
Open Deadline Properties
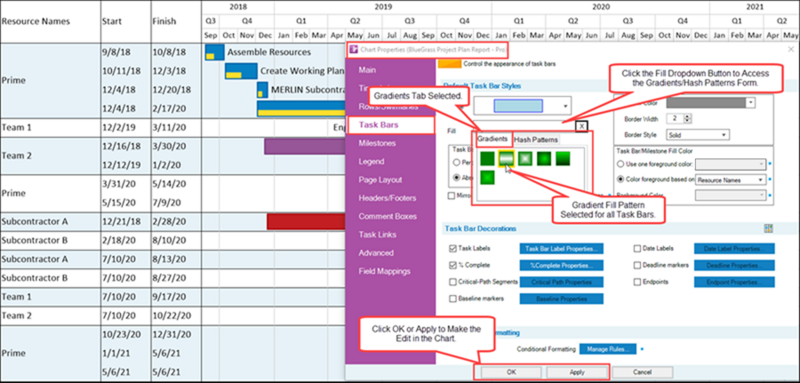coord(734,265)
